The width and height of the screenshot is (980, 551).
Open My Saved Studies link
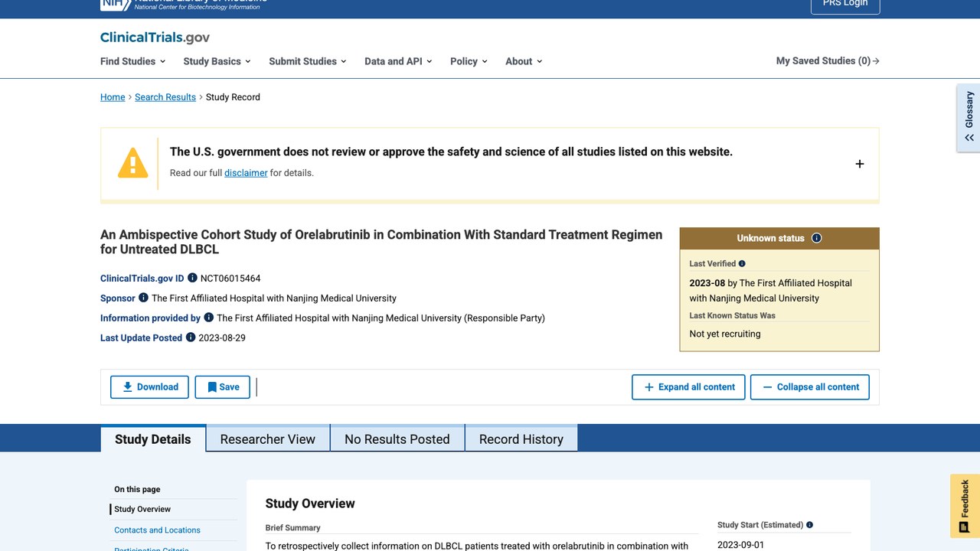point(828,61)
